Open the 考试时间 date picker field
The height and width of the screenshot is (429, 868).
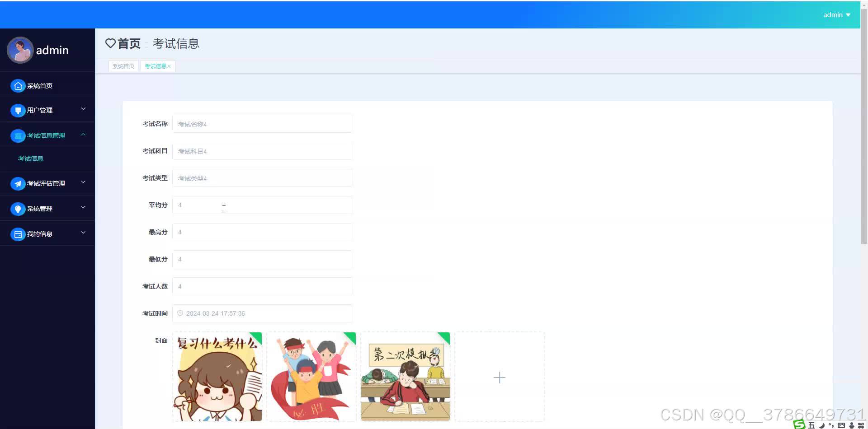click(263, 313)
